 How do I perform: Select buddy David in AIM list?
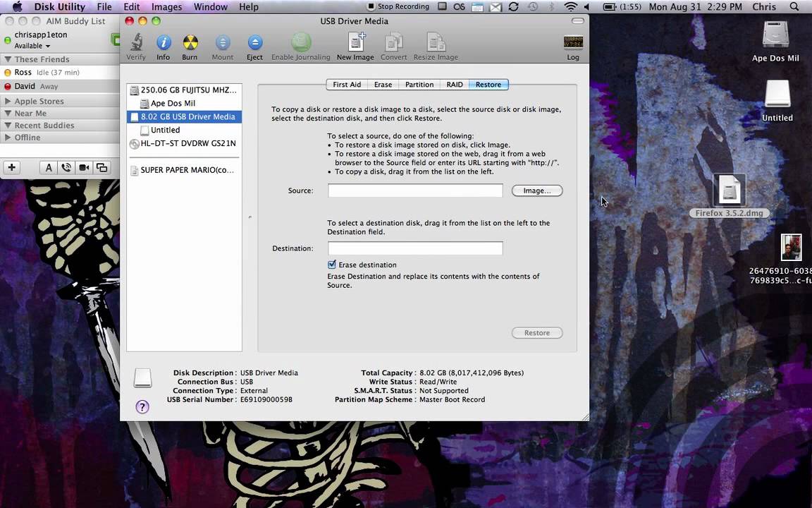point(60,87)
